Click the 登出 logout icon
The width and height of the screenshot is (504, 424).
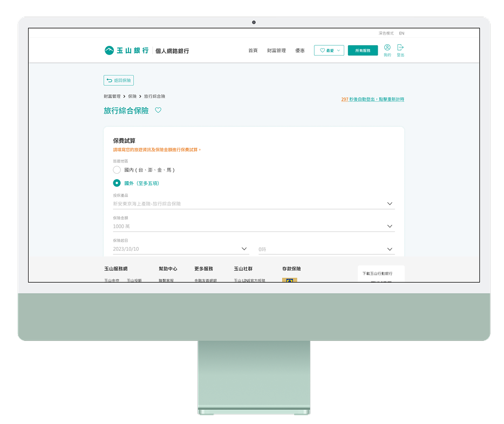point(400,48)
